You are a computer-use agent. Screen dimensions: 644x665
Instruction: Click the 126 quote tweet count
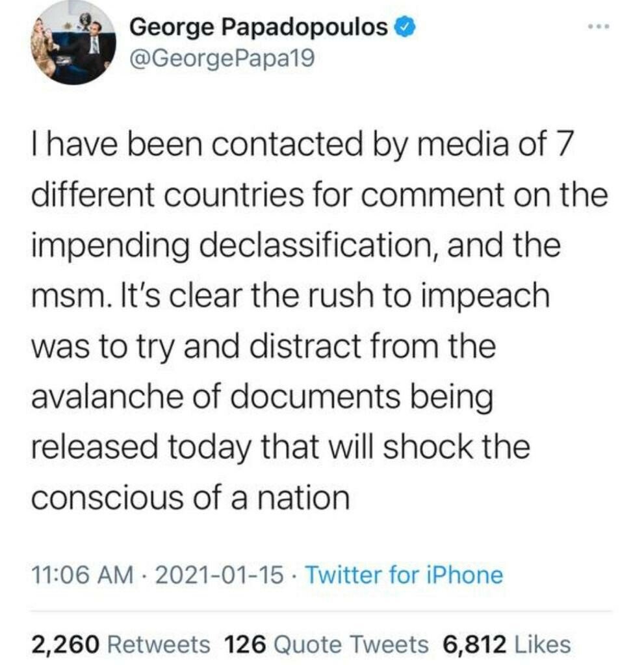245,644
